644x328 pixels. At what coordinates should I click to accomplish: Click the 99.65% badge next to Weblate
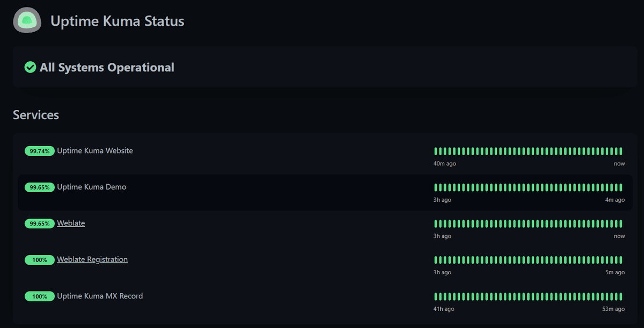click(39, 223)
